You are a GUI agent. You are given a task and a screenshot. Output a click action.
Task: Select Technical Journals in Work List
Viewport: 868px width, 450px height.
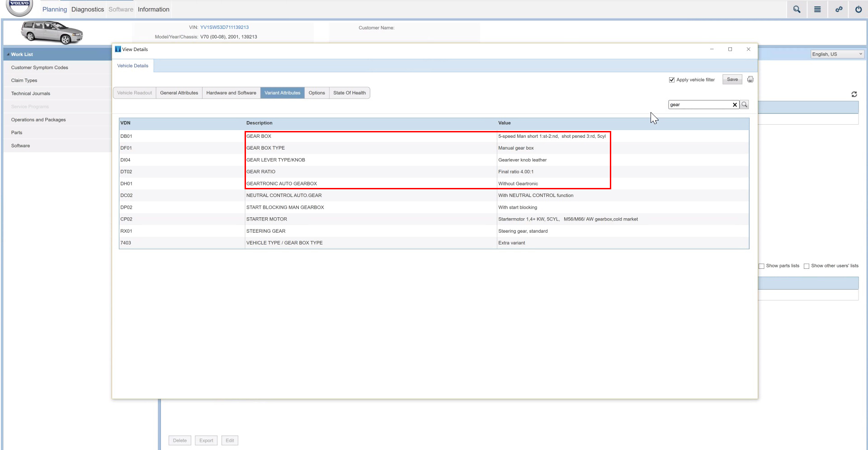[x=31, y=94]
